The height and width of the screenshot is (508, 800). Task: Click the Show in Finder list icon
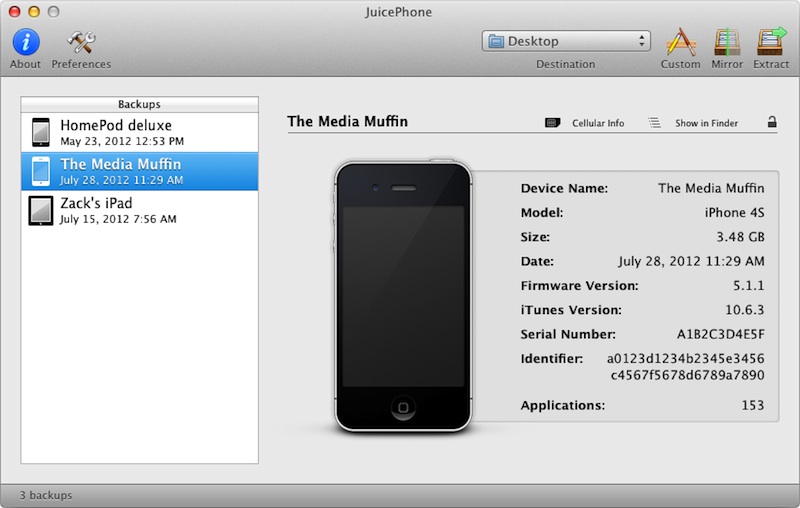[654, 123]
